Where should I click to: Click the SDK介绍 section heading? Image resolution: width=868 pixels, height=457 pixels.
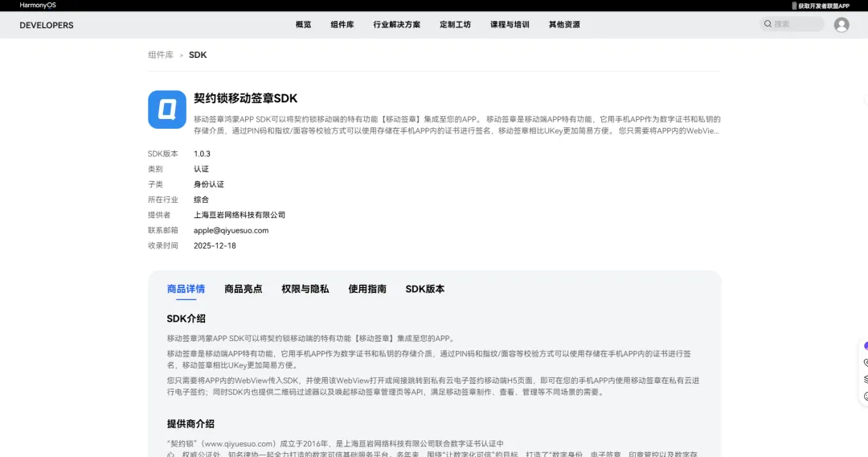coord(186,319)
